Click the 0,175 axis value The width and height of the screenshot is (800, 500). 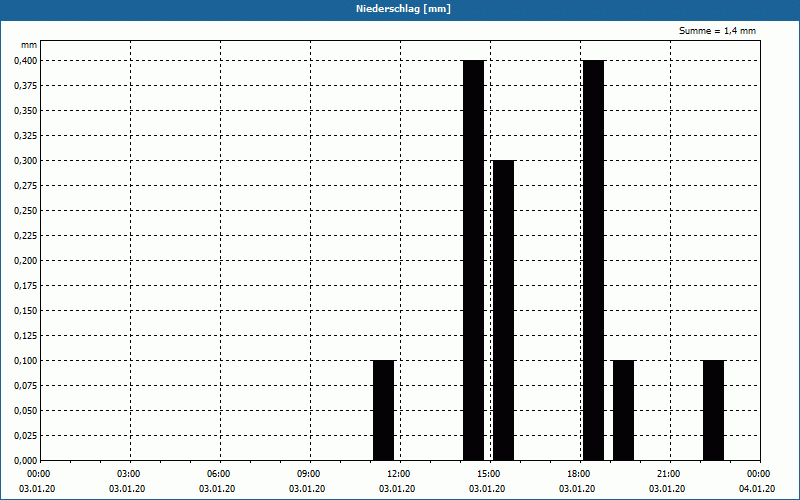pyautogui.click(x=26, y=286)
